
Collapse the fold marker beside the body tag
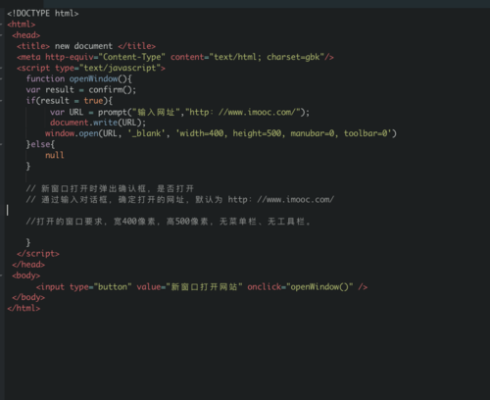tap(2, 276)
